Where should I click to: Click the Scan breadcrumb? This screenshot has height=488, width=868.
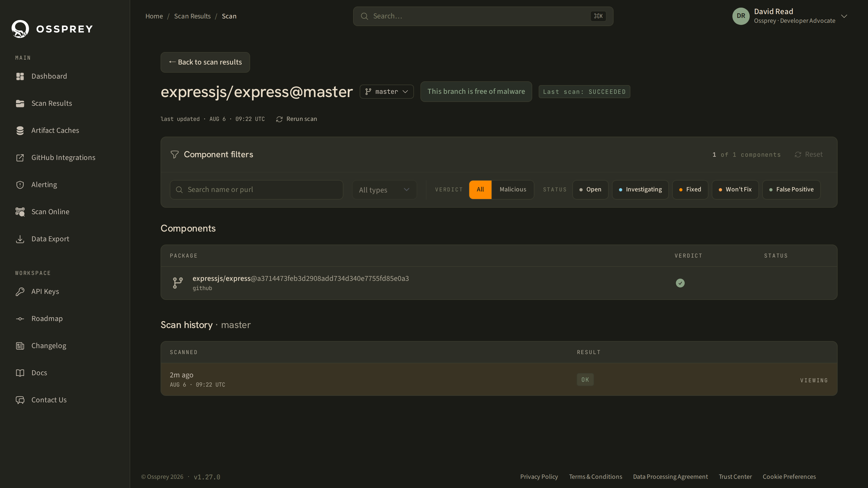click(x=229, y=16)
